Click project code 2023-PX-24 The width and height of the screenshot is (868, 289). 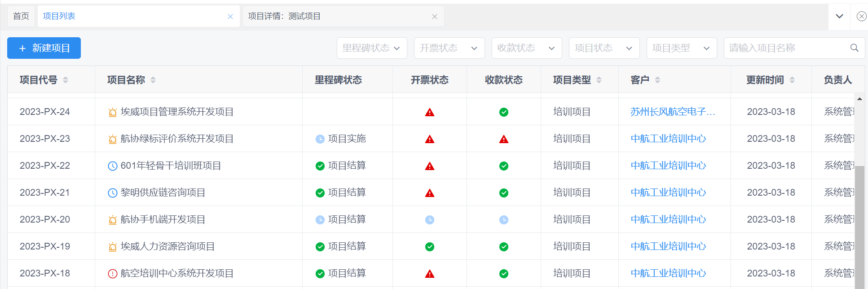coord(45,112)
